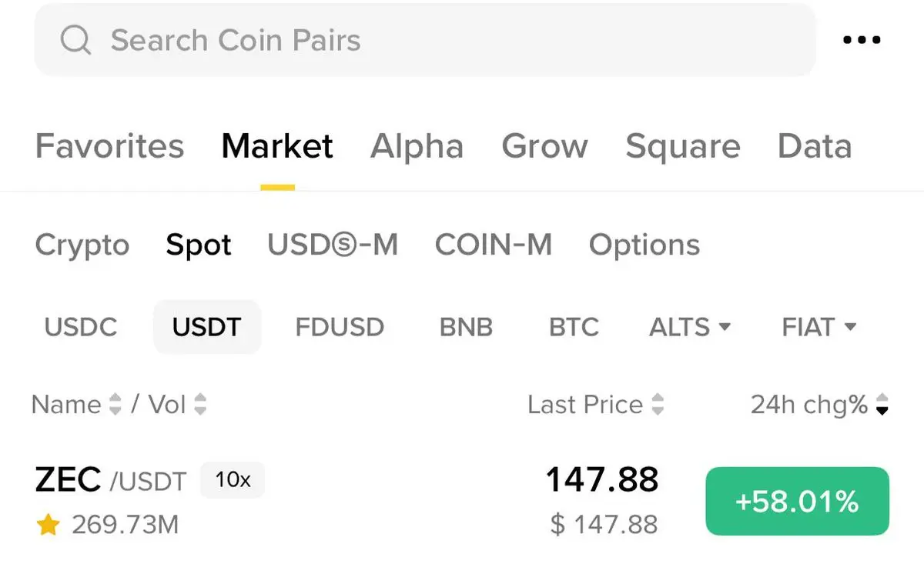The image size is (924, 574).
Task: Click the search magnifier icon
Action: (75, 40)
